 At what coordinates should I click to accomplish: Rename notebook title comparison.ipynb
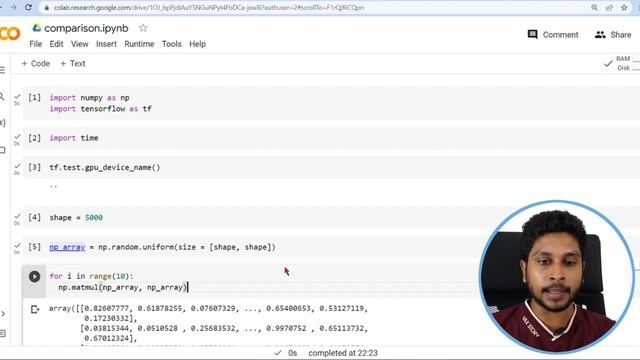pyautogui.click(x=86, y=28)
